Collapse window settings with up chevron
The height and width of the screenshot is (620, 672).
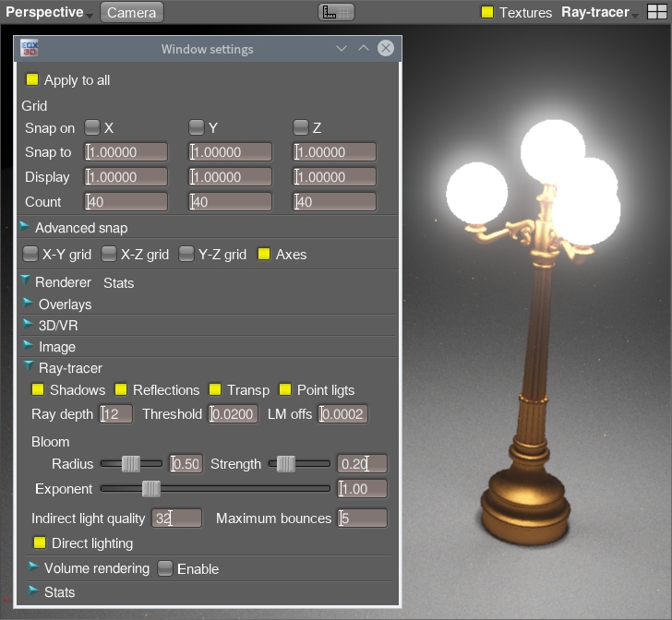point(364,49)
